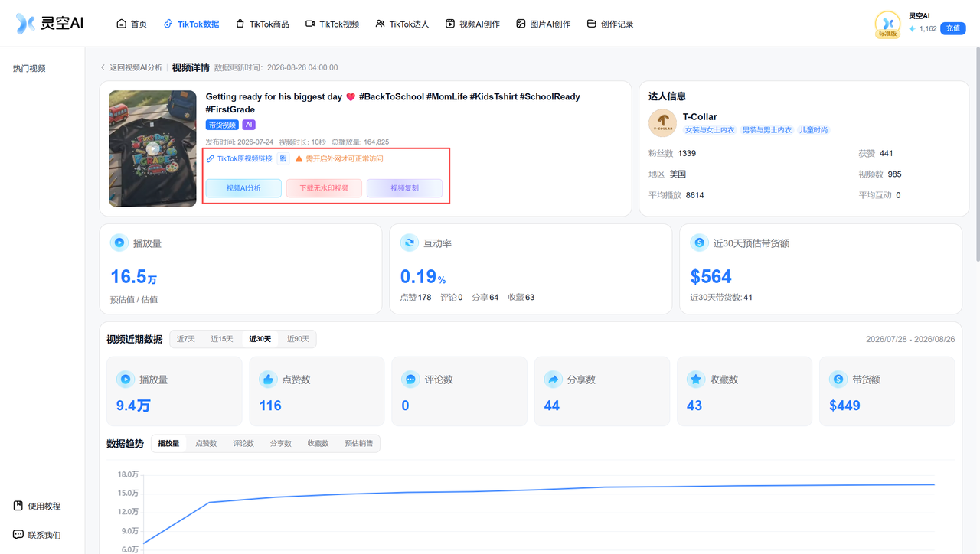
Task: Open the TikTok数据 navigation tab
Action: [x=191, y=24]
